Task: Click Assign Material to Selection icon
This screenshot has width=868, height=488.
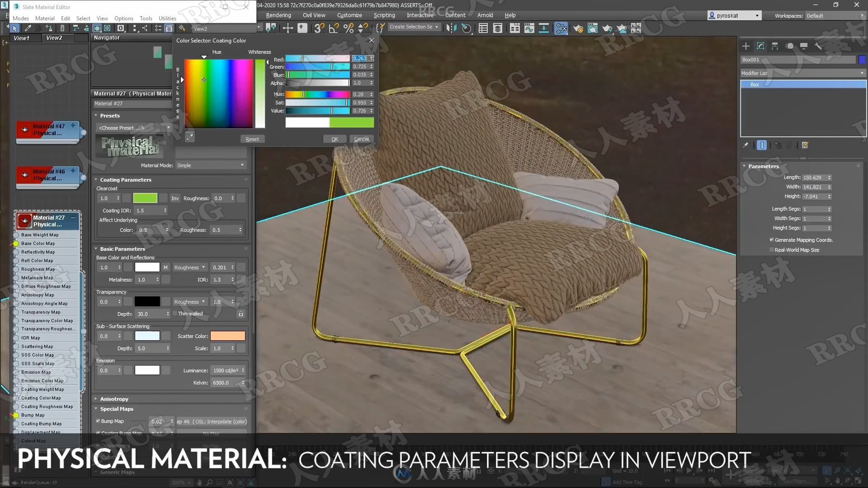Action: [x=49, y=28]
